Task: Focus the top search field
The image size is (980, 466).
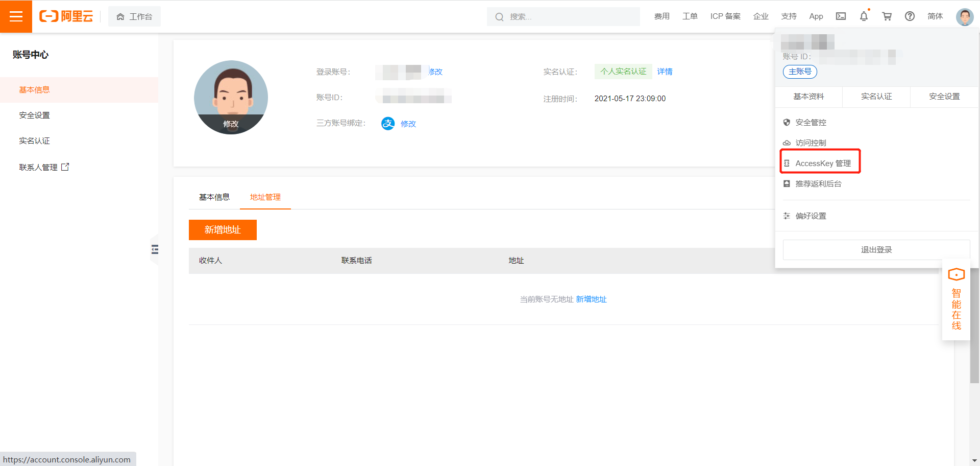Action: [x=567, y=17]
